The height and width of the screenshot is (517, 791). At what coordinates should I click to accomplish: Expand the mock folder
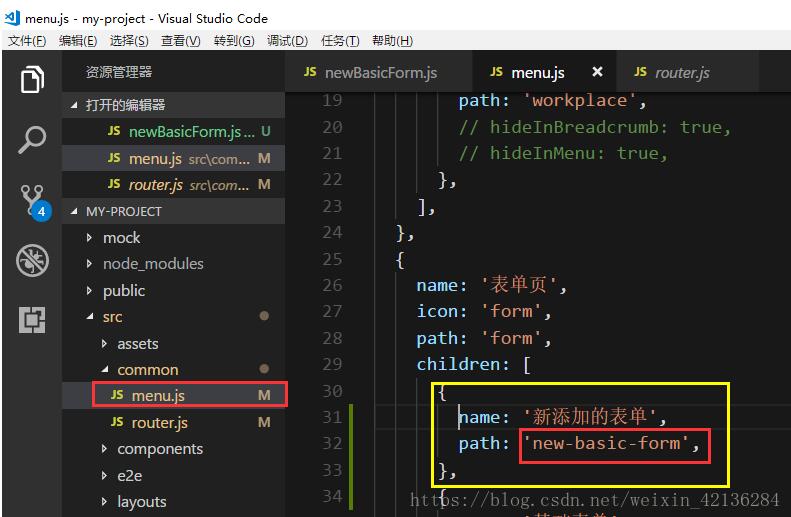coord(174,238)
